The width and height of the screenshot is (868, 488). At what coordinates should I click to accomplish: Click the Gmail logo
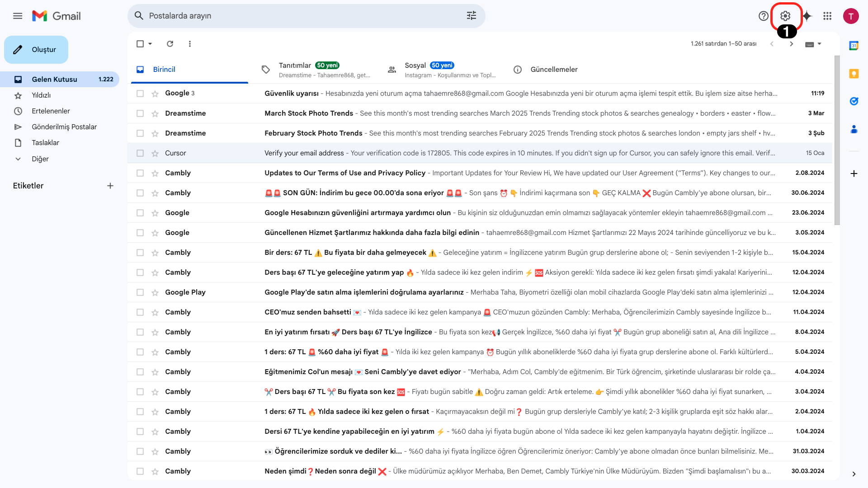pyautogui.click(x=57, y=16)
